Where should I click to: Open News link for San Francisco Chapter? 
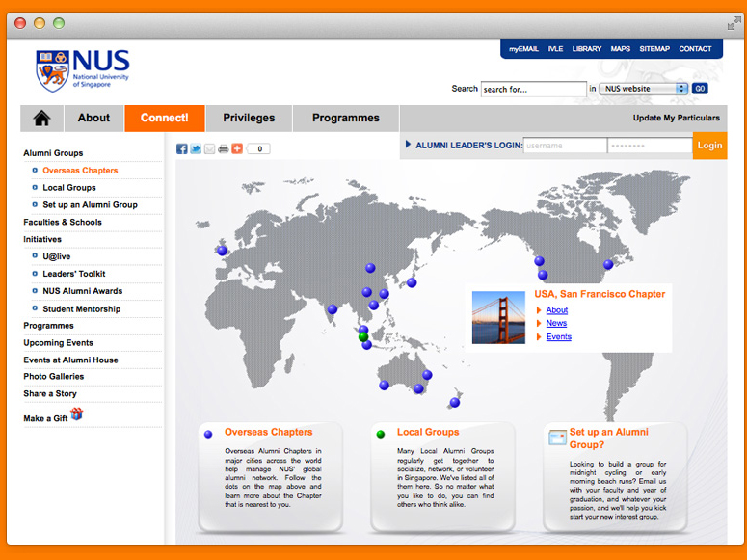click(556, 323)
